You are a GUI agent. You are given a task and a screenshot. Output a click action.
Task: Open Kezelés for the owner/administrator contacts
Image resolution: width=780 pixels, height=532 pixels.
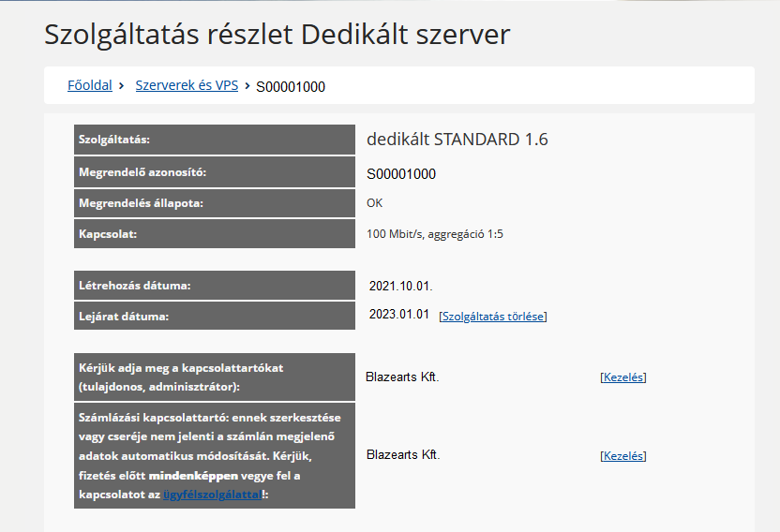point(623,377)
